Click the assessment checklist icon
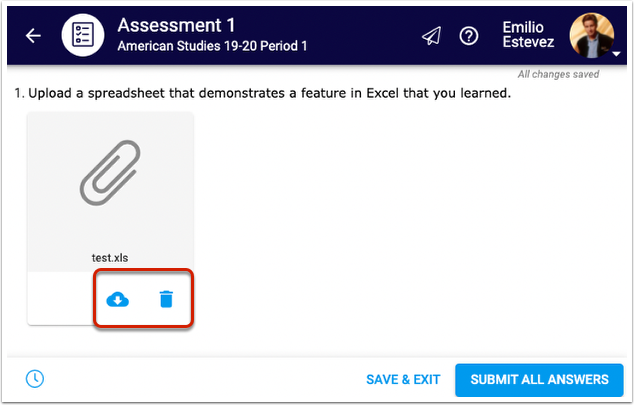Screen dimensions: 634x405 pyautogui.click(x=83, y=35)
